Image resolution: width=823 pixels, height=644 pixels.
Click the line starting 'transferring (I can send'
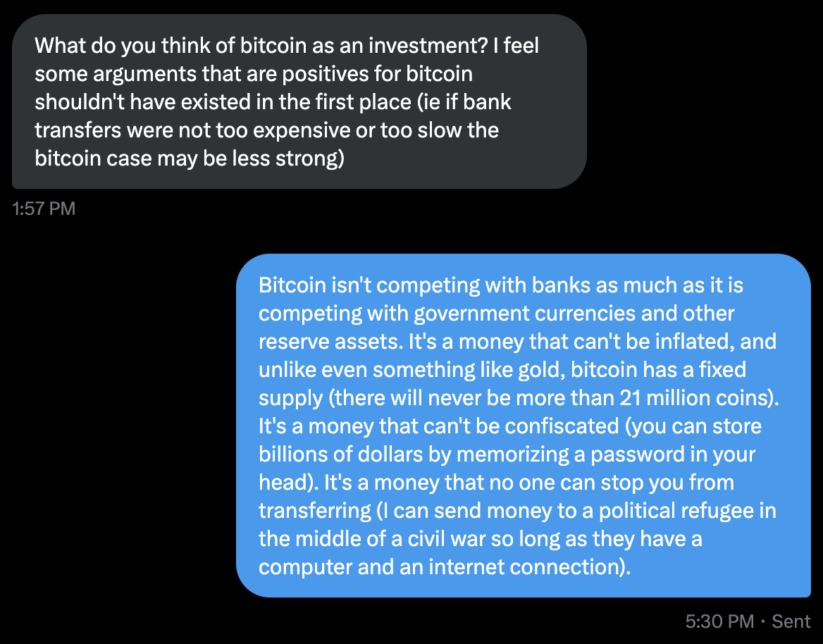tap(517, 511)
